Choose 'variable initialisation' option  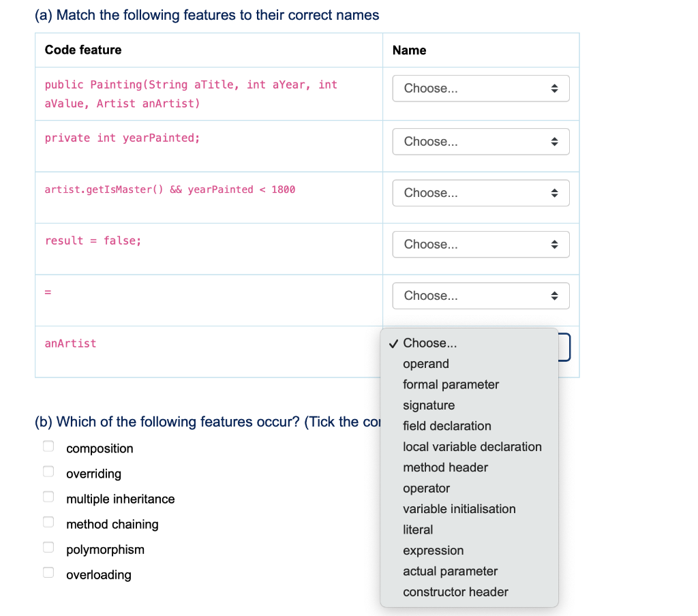469,509
